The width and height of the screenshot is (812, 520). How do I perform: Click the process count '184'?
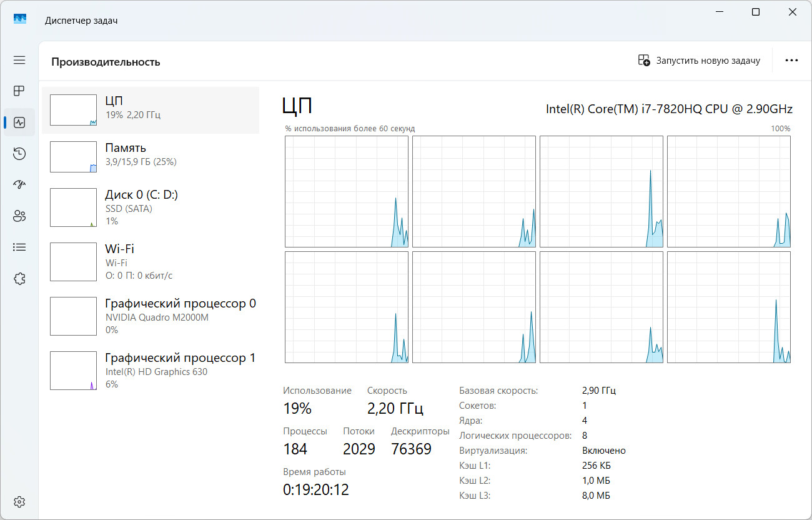coord(295,449)
